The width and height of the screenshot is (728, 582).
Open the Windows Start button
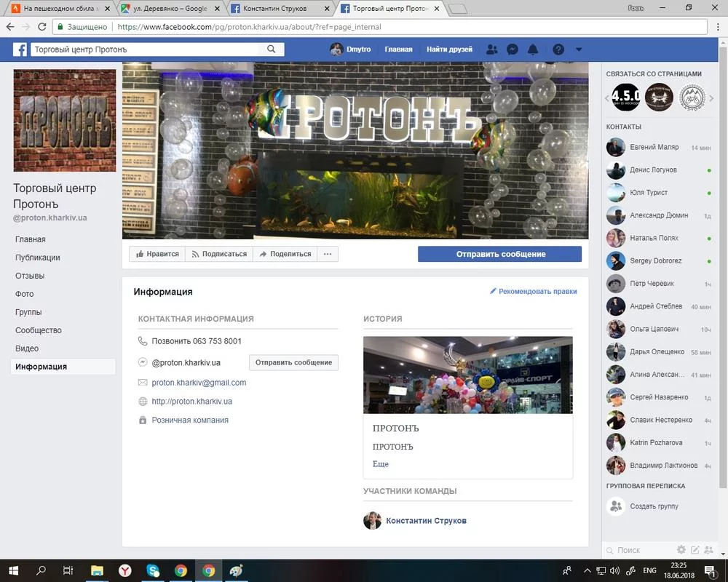point(13,570)
